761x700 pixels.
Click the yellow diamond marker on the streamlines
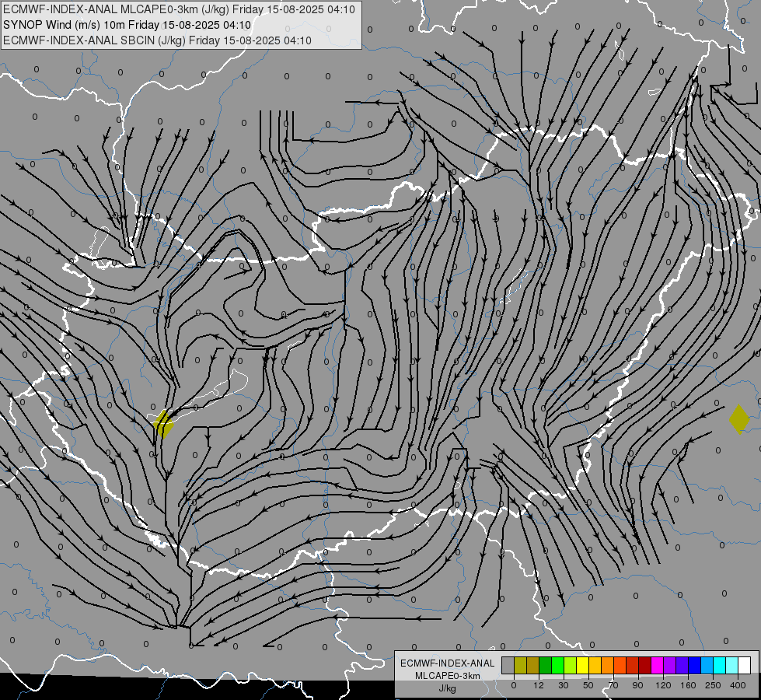163,424
